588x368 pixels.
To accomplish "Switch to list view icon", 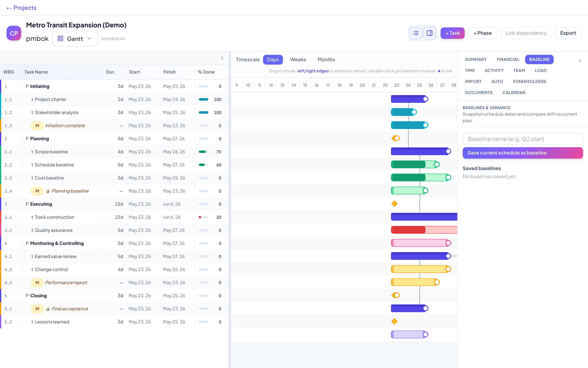I will [415, 33].
